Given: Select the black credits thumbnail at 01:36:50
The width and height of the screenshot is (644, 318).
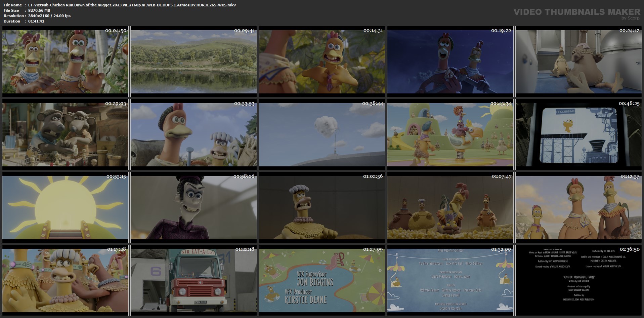Looking at the screenshot, I should pos(578,280).
